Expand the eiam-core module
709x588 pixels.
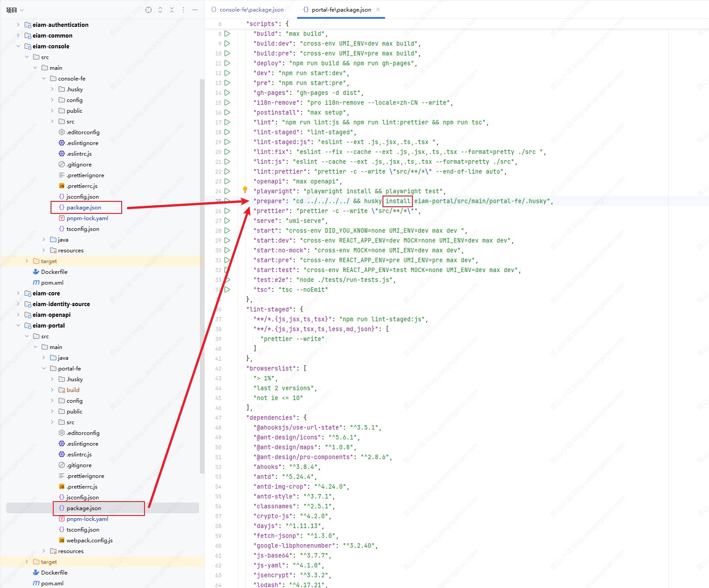[x=18, y=293]
